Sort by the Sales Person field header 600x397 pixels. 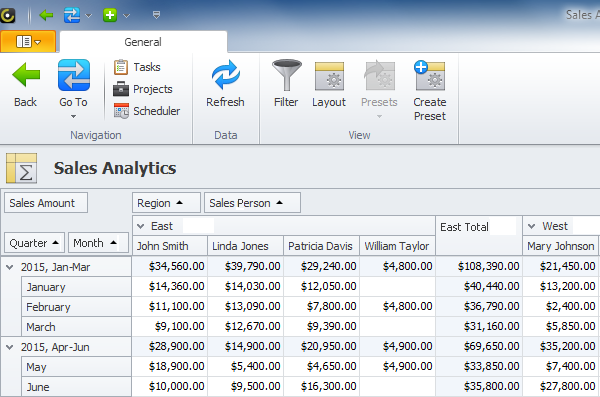[x=252, y=203]
